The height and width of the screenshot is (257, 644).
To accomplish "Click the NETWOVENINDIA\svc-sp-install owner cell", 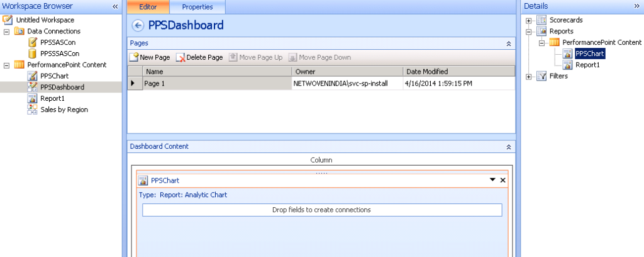I will click(347, 84).
